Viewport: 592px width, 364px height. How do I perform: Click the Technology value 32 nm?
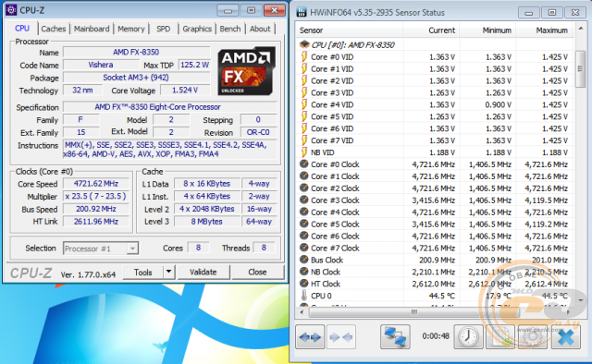click(x=82, y=91)
